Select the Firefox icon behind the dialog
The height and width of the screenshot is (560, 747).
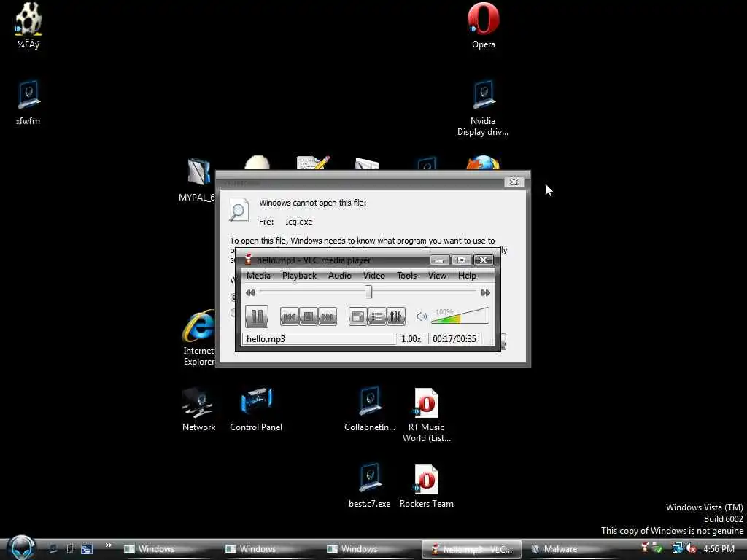pos(483,163)
